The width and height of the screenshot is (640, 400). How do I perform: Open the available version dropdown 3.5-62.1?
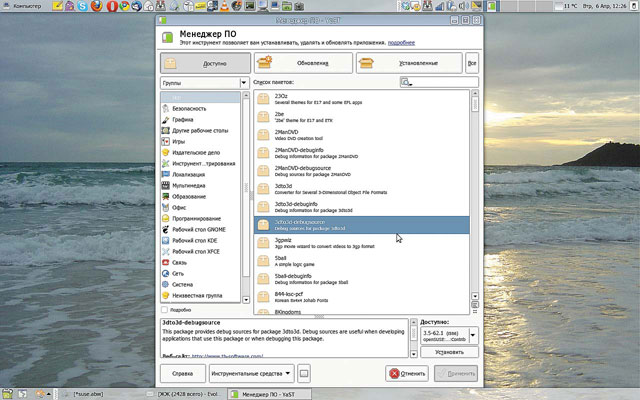[449, 336]
